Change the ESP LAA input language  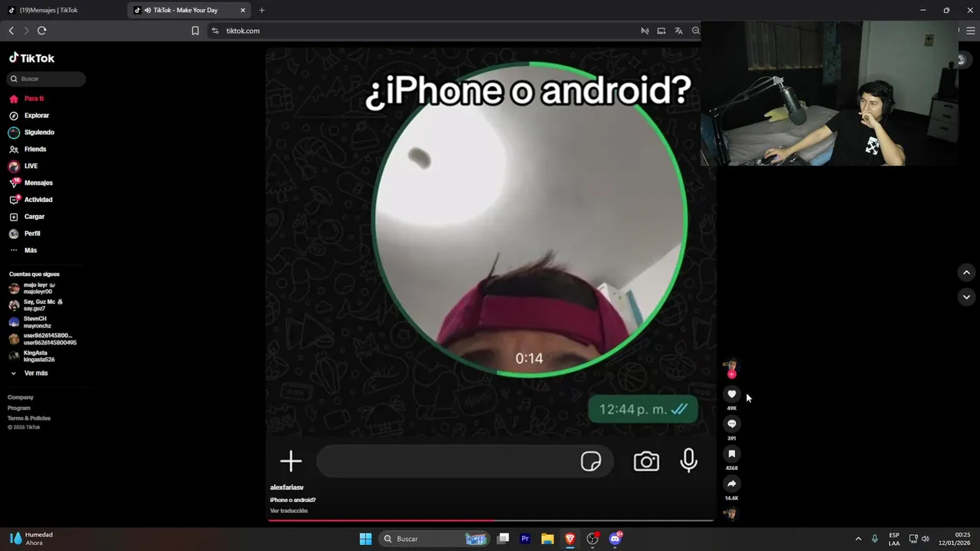point(894,539)
